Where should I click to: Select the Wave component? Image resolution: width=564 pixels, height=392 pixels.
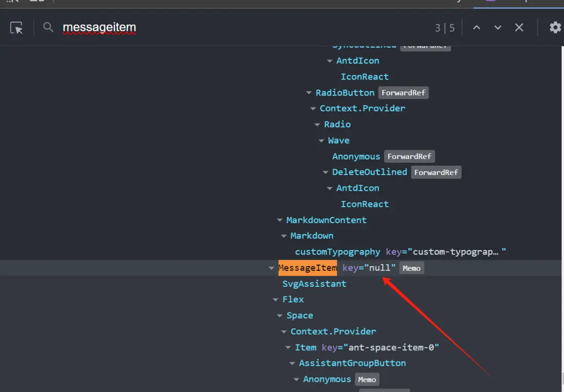coord(339,141)
